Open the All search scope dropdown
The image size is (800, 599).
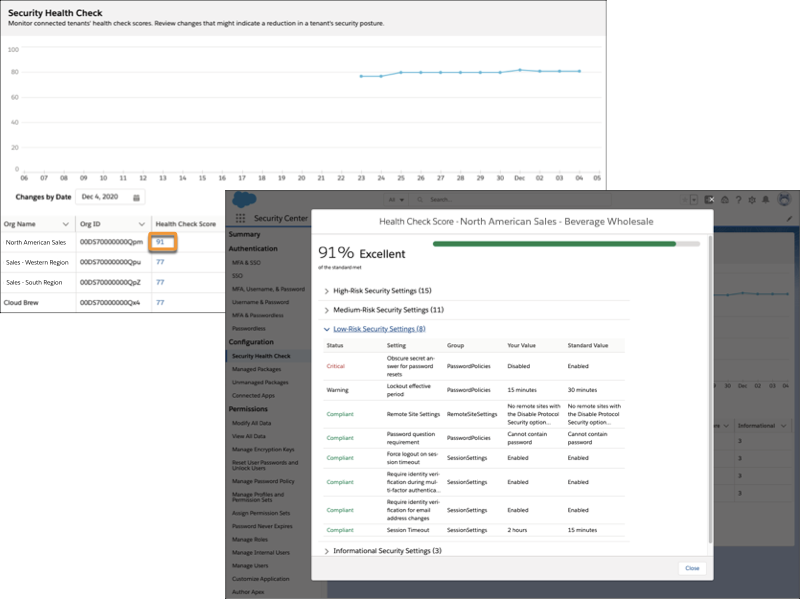click(x=396, y=199)
